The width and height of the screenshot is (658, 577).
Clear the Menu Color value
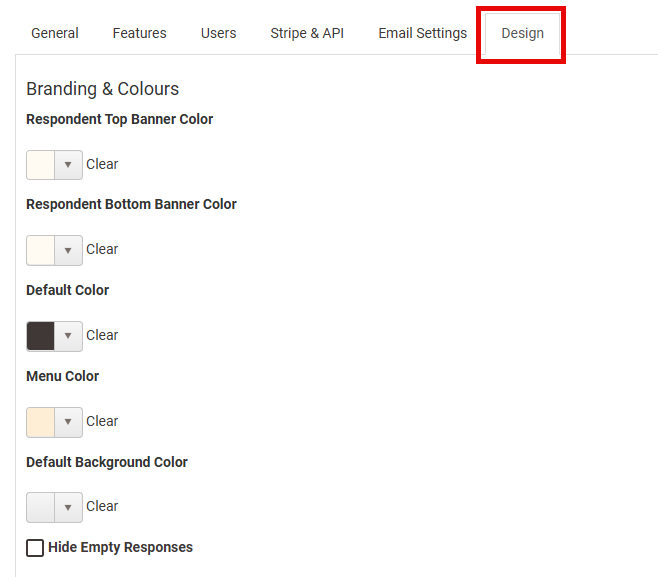coord(102,421)
